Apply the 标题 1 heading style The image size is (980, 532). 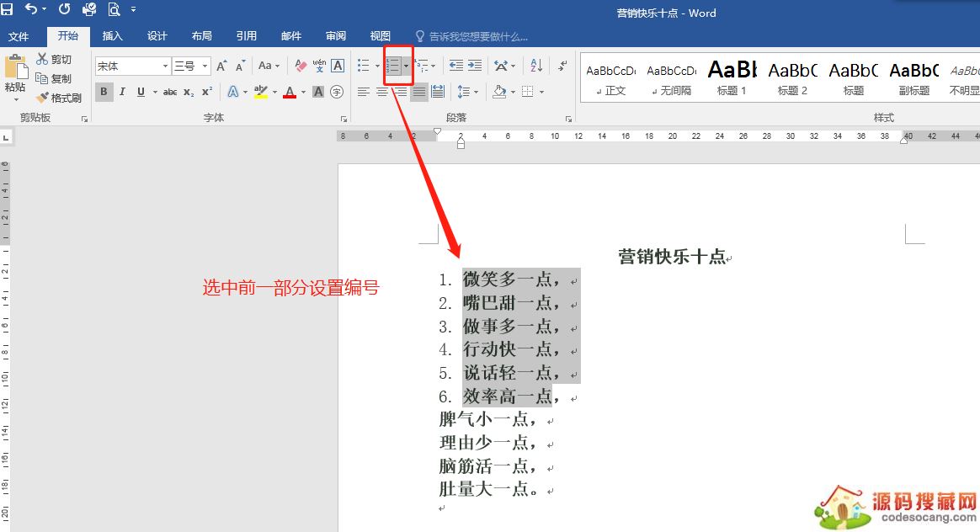pyautogui.click(x=732, y=77)
